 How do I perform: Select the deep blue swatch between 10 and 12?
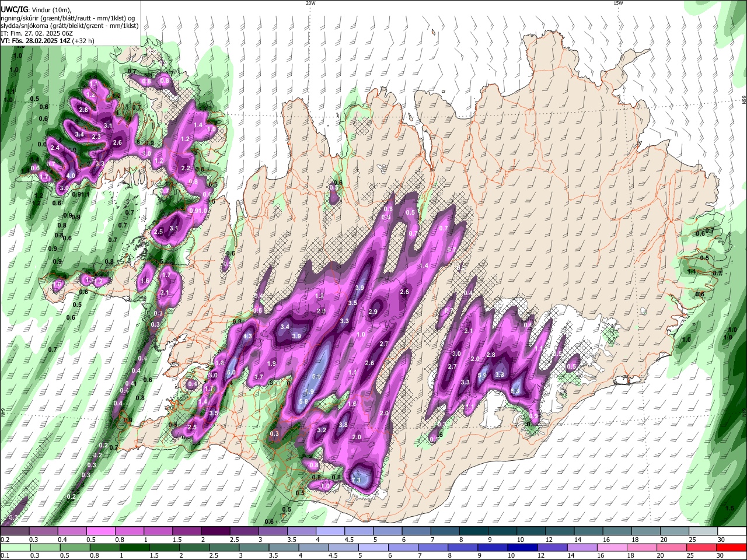pyautogui.click(x=522, y=547)
